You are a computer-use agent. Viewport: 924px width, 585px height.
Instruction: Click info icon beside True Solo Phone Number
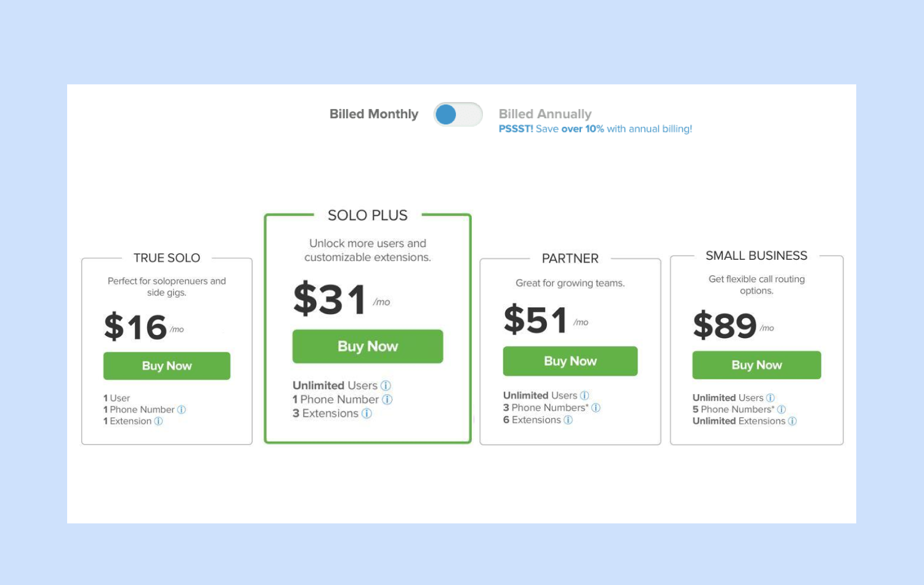click(x=182, y=409)
